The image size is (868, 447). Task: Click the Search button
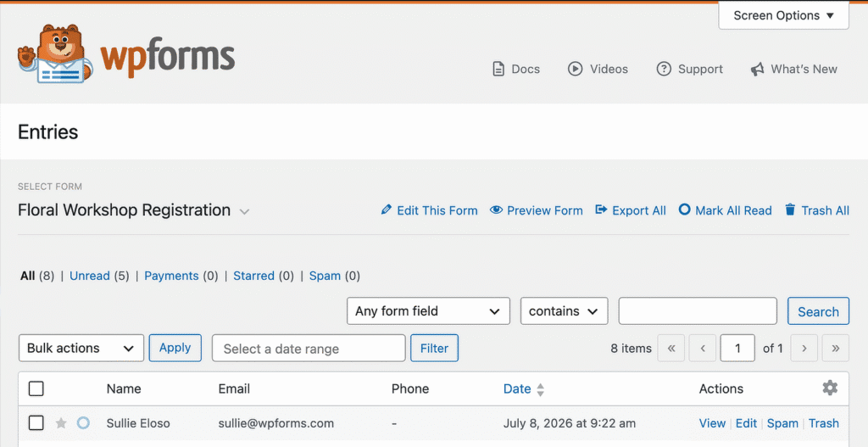818,311
